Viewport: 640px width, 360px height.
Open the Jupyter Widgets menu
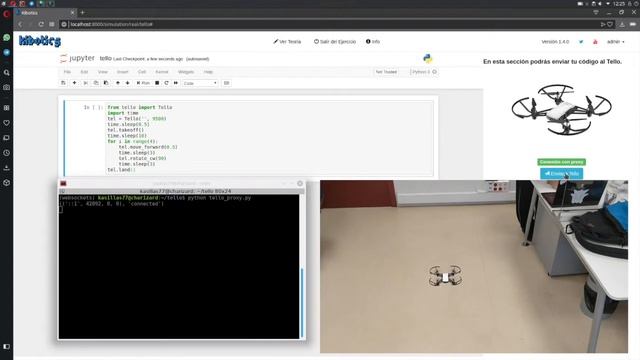pyautogui.click(x=186, y=72)
